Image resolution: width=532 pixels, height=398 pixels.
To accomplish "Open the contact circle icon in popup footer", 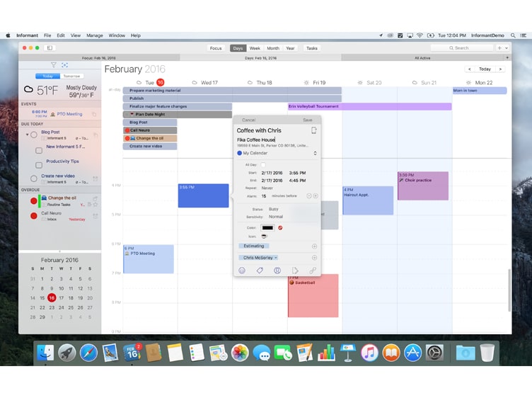I will click(x=277, y=271).
